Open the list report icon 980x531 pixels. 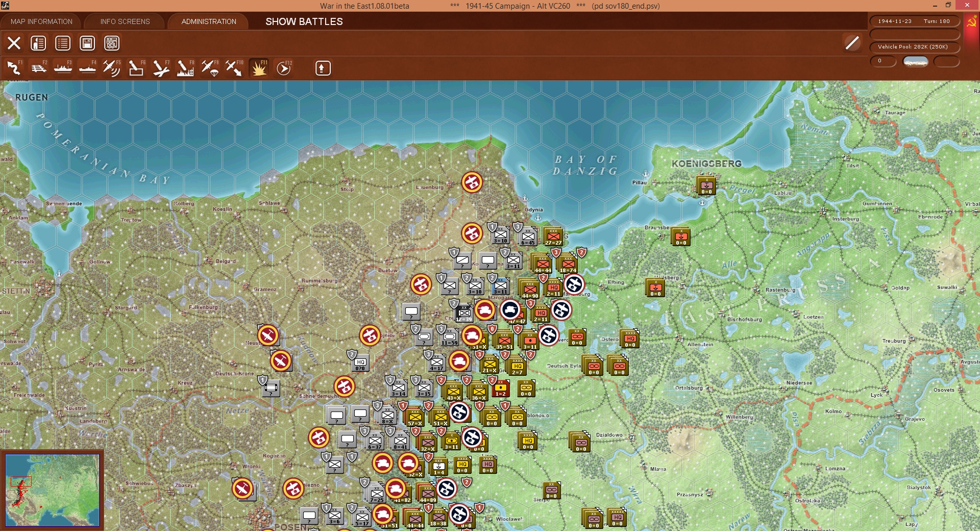click(x=63, y=43)
